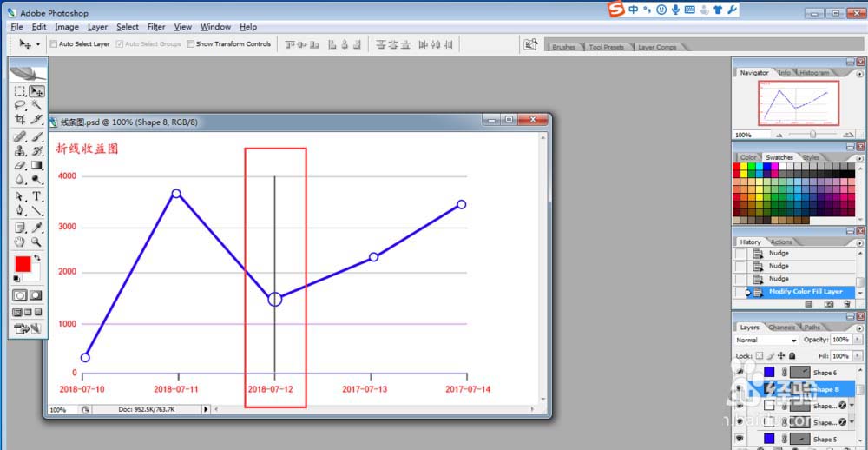Open the Filter menu
868x450 pixels.
[x=156, y=27]
